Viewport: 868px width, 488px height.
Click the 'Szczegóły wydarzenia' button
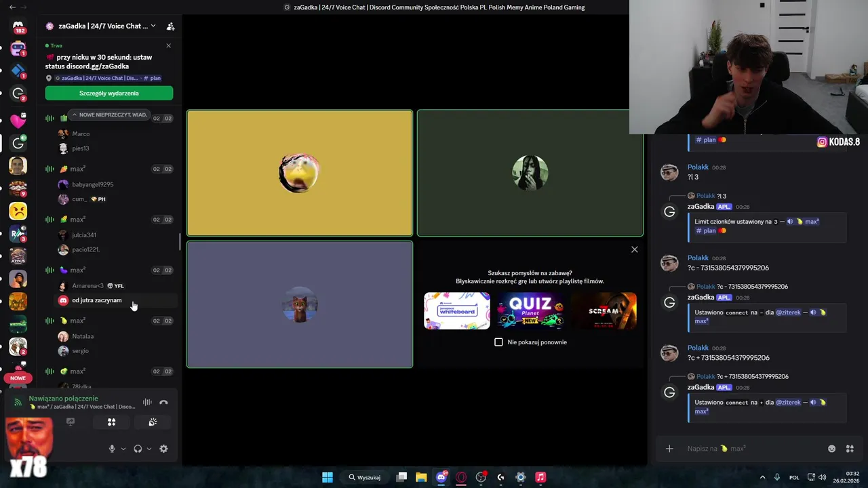109,93
